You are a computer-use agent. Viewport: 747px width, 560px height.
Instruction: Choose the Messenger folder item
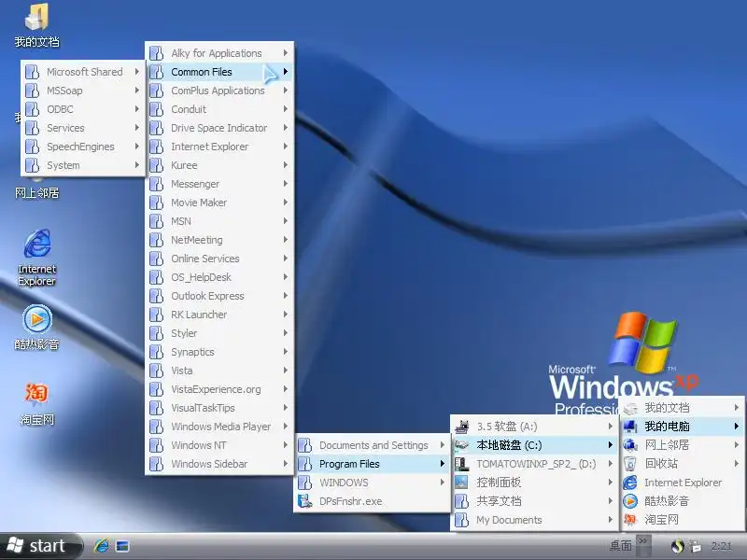(219, 184)
